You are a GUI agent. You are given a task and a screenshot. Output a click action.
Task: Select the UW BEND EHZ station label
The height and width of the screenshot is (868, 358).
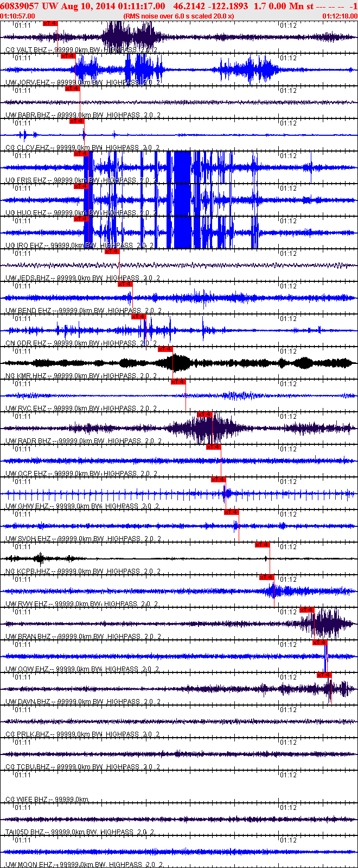click(29, 311)
